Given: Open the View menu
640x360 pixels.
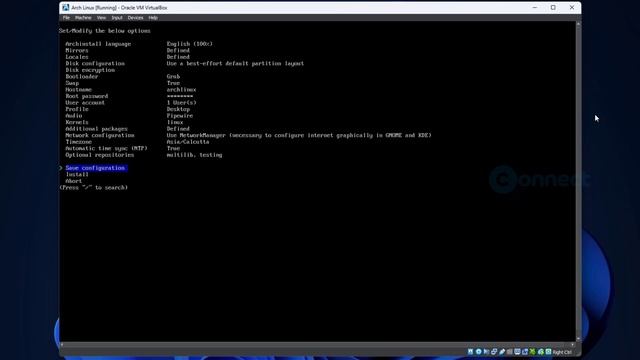Looking at the screenshot, I should [x=101, y=18].
